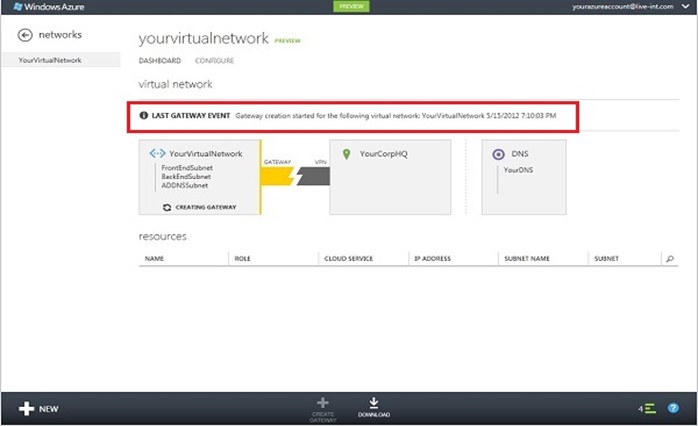Click the yourvirtualnetwork page title

click(x=203, y=38)
